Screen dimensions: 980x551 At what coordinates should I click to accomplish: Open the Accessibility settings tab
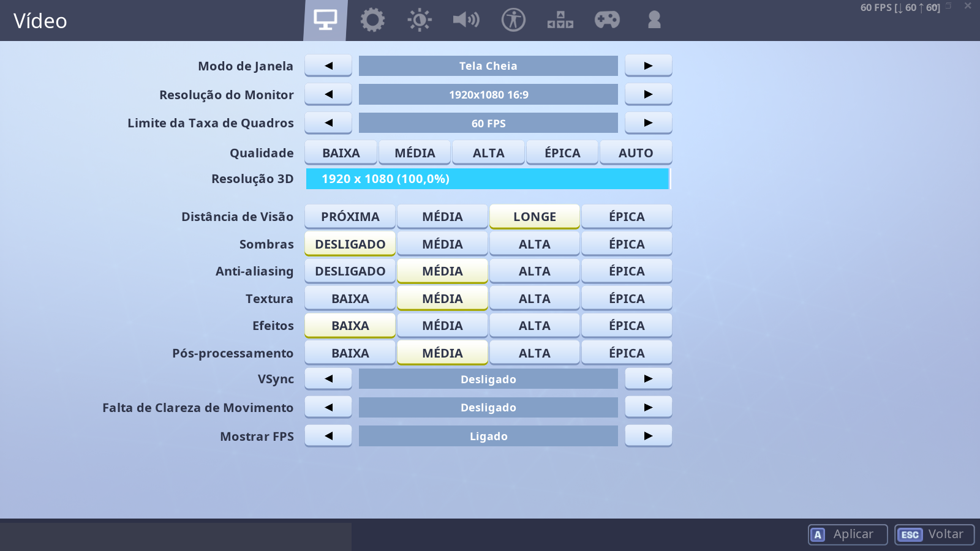click(x=513, y=20)
